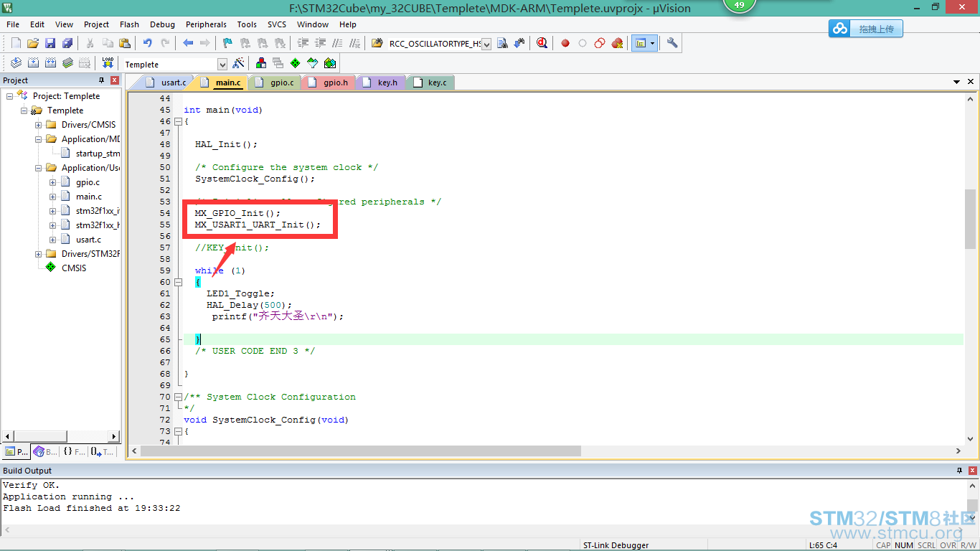Start the debug session with the magnifier d icon
The width and height of the screenshot is (980, 551).
coord(542,43)
